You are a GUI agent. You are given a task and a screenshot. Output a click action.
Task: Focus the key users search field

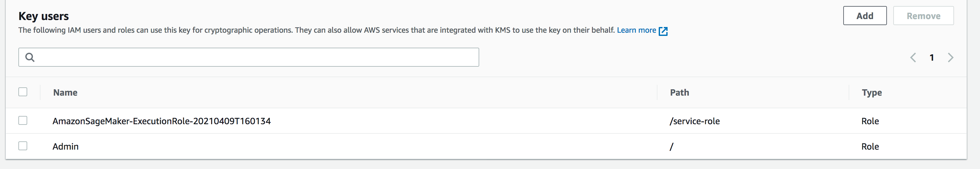pyautogui.click(x=255, y=57)
